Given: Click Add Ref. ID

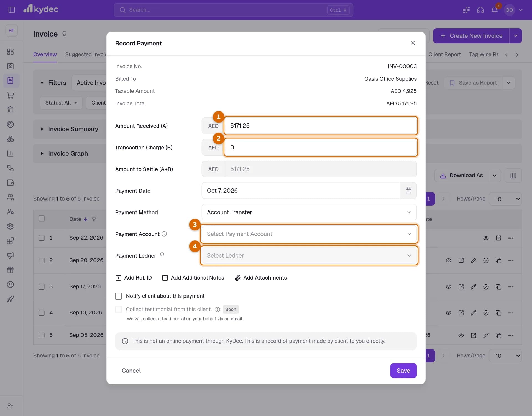Looking at the screenshot, I should (134, 278).
